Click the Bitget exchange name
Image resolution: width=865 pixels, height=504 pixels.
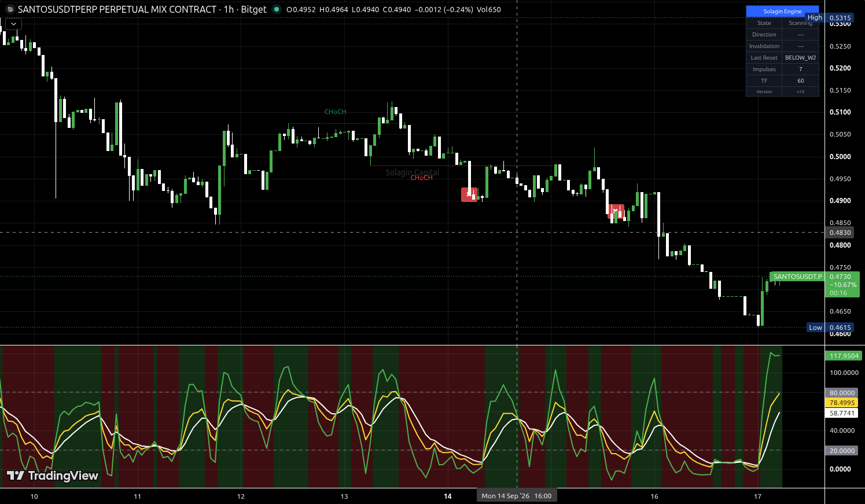(253, 9)
